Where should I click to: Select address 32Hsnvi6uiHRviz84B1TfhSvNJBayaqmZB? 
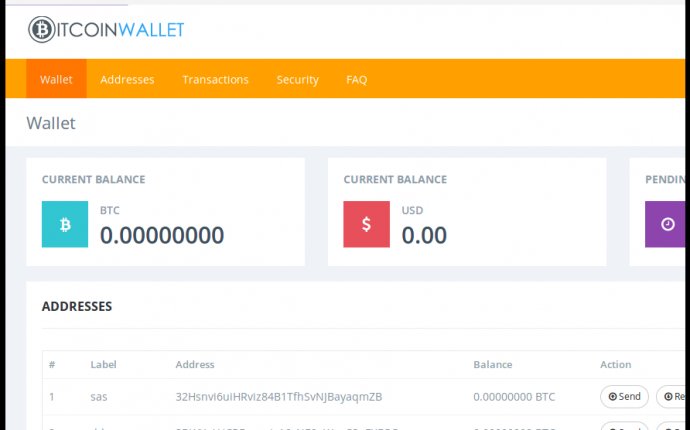[279, 397]
